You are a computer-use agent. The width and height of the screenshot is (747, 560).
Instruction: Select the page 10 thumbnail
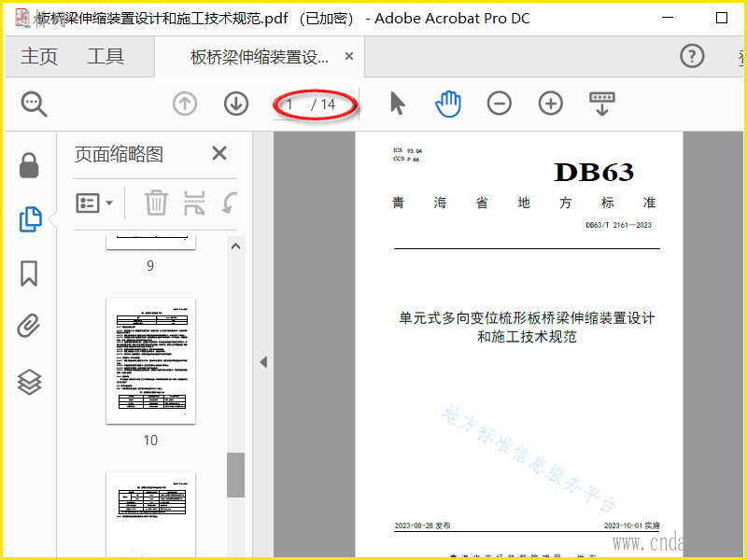(150, 360)
